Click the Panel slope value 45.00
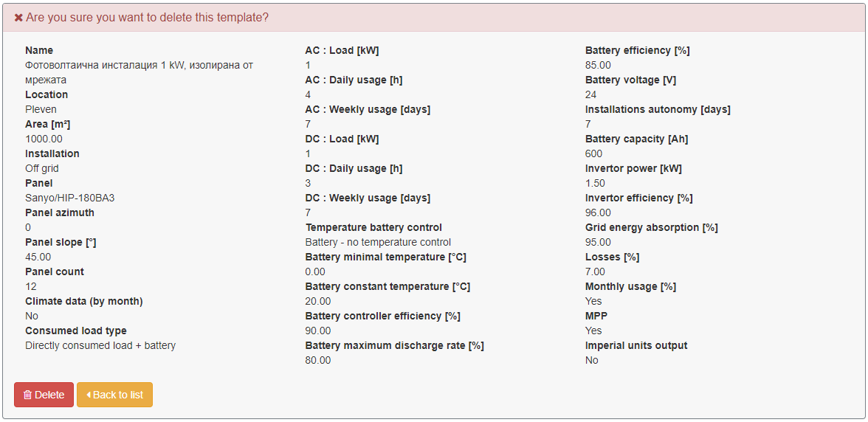Viewport: 868px width, 422px height. click(38, 257)
